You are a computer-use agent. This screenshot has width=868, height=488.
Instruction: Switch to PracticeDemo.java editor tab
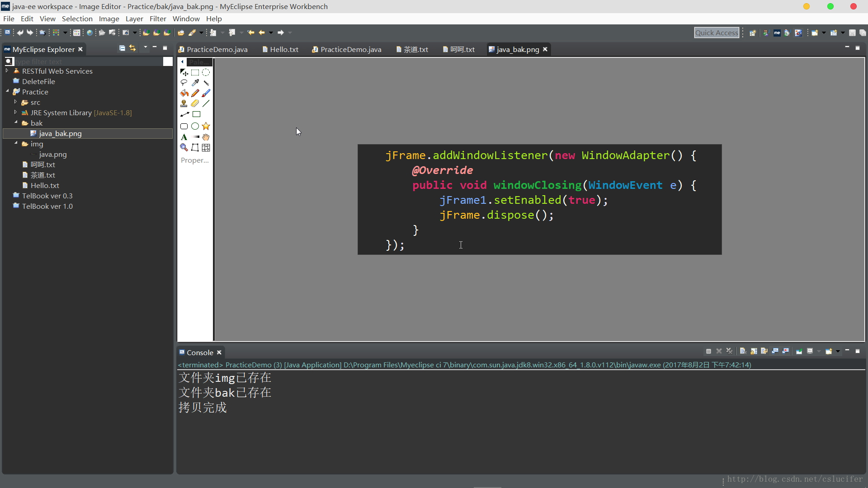pyautogui.click(x=217, y=49)
